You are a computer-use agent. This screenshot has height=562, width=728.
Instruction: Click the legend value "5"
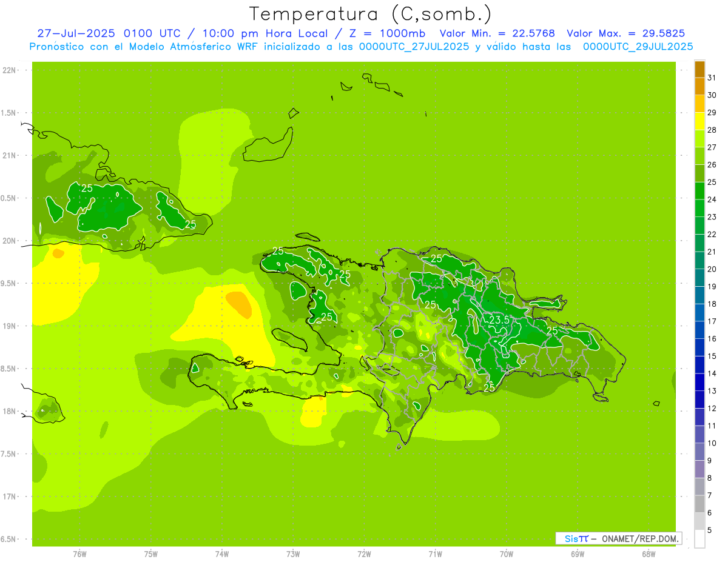point(710,530)
